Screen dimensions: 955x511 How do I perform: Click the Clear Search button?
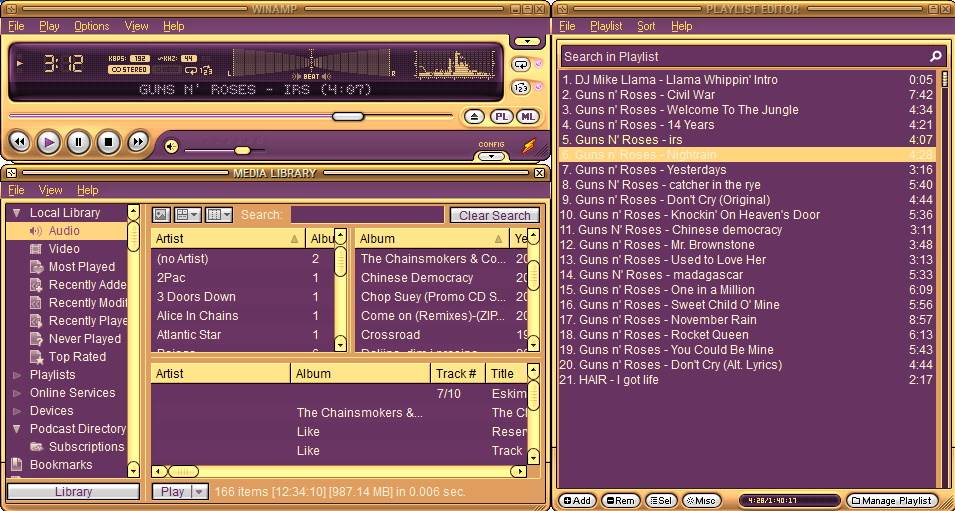(x=494, y=215)
